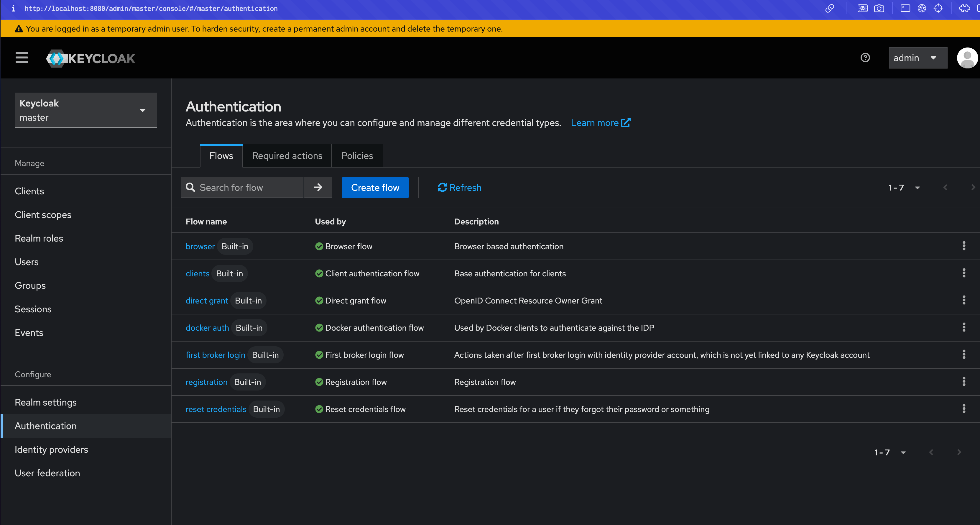Click the site info icon in address bar

[13, 8]
